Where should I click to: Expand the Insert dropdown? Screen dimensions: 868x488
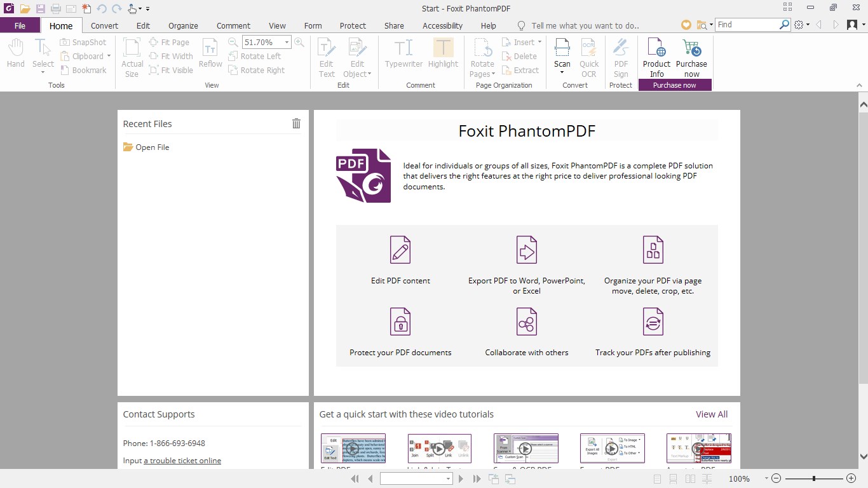(539, 42)
